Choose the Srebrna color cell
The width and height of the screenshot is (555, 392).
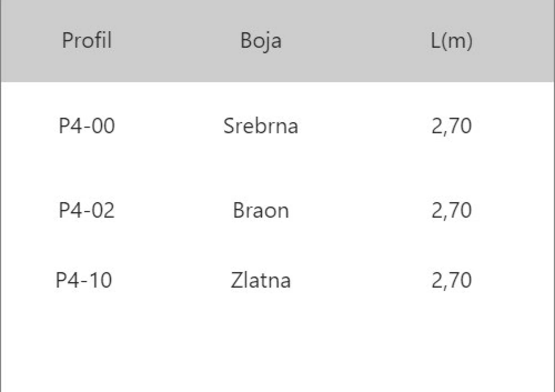tap(261, 125)
